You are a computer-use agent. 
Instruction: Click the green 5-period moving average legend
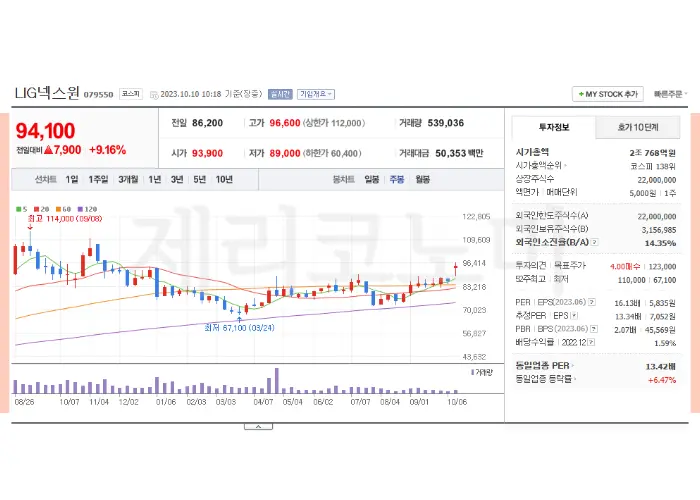[x=21, y=209]
